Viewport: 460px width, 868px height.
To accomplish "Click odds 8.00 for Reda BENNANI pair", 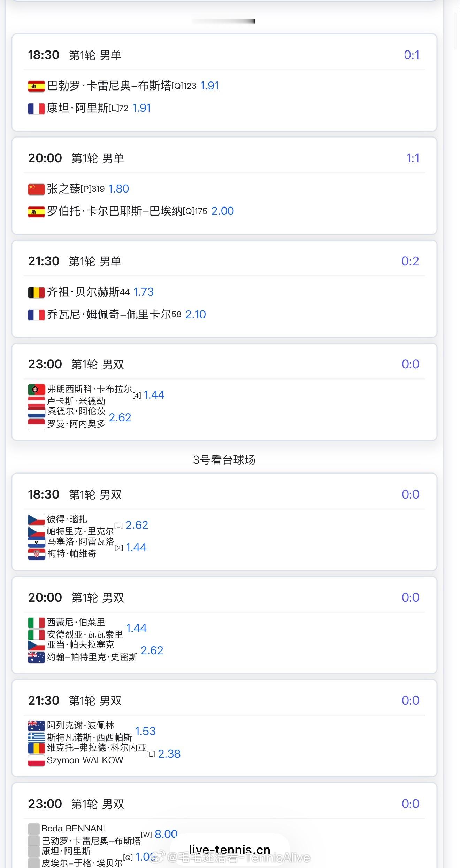I will 166,834.
